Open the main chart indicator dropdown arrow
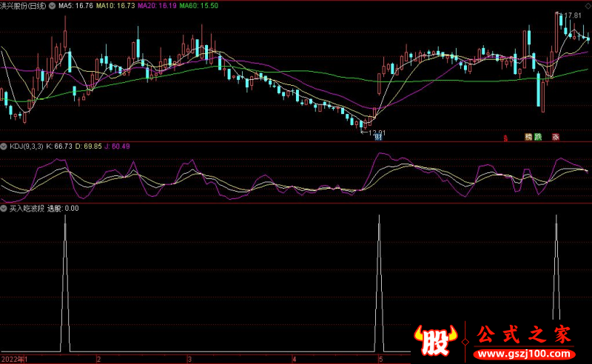 [51, 4]
